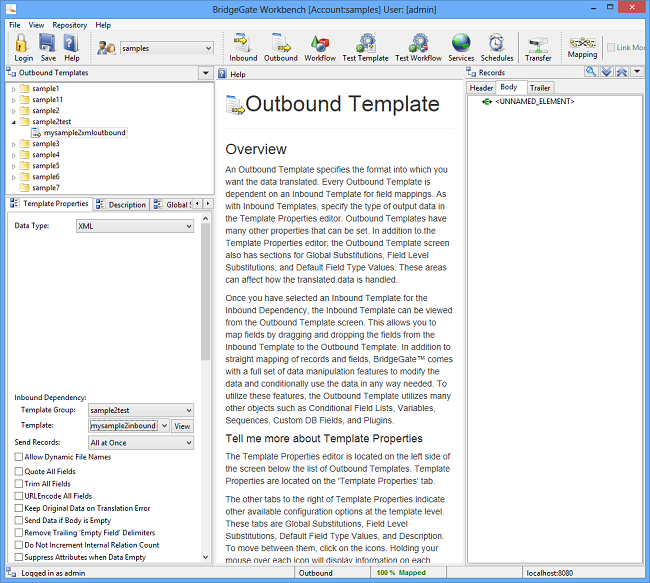Screen dimensions: 650x583
Task: Click the search magnifier in Records panel
Action: (591, 72)
